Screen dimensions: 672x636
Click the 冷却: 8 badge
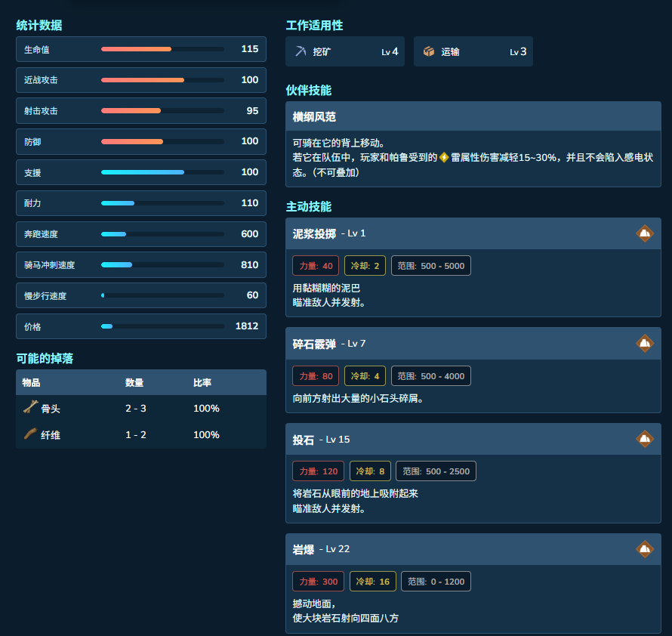370,471
